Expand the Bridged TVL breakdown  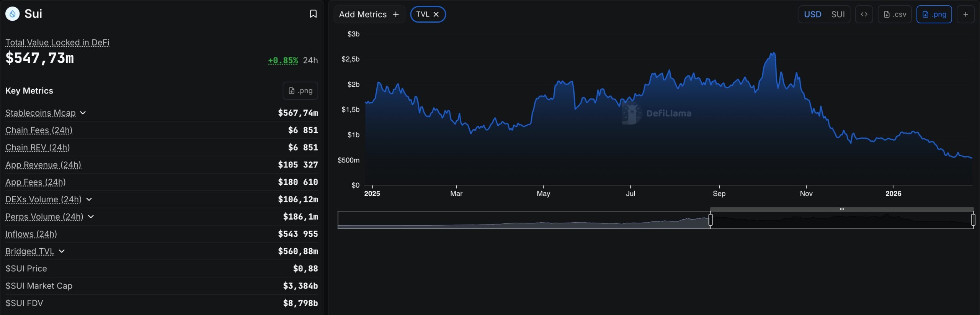pyautogui.click(x=62, y=251)
